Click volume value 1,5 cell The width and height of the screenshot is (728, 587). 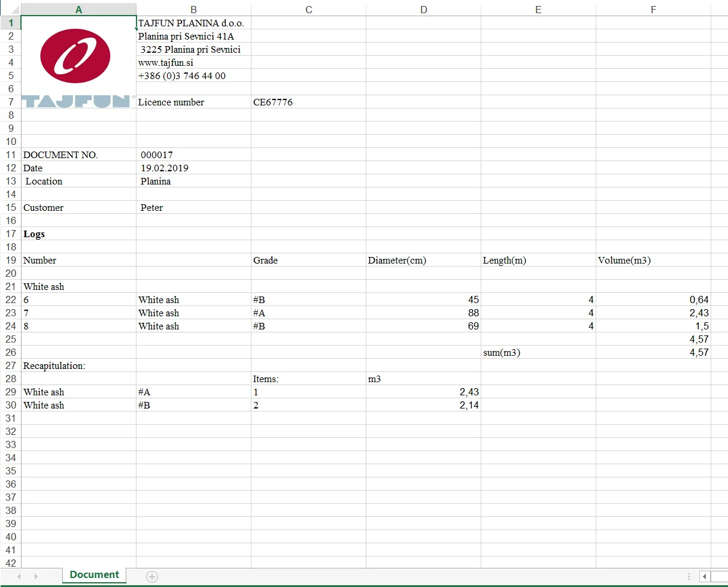pyautogui.click(x=653, y=326)
